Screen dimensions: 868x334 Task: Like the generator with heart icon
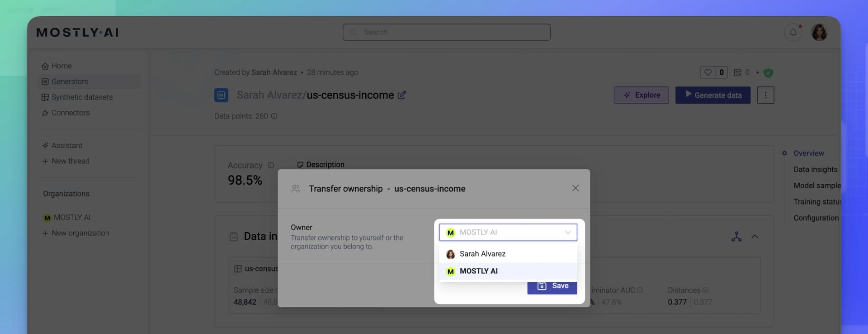point(708,72)
